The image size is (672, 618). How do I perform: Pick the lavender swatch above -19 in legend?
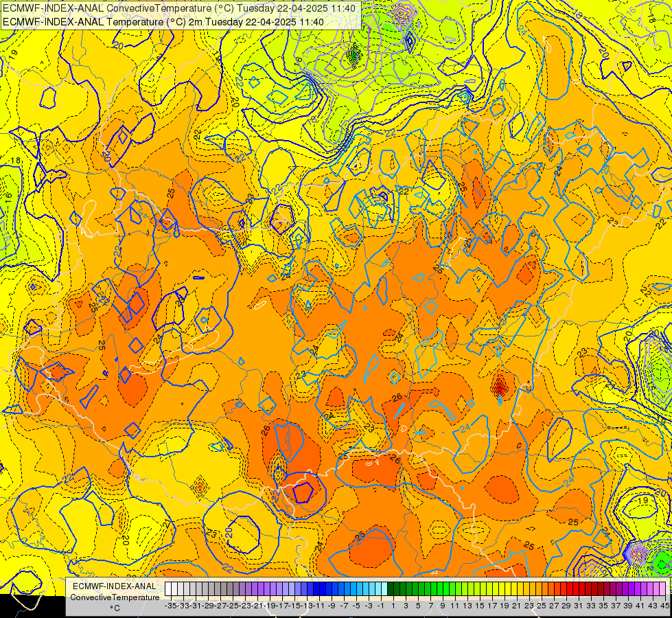coord(267,588)
